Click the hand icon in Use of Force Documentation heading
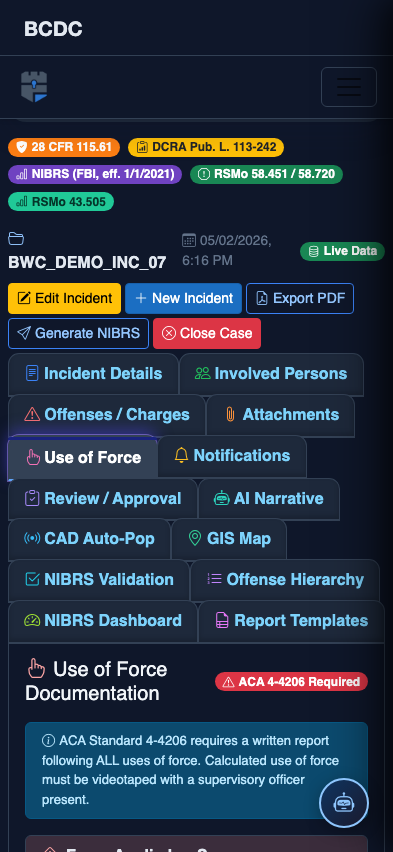393x852 pixels. (36, 669)
